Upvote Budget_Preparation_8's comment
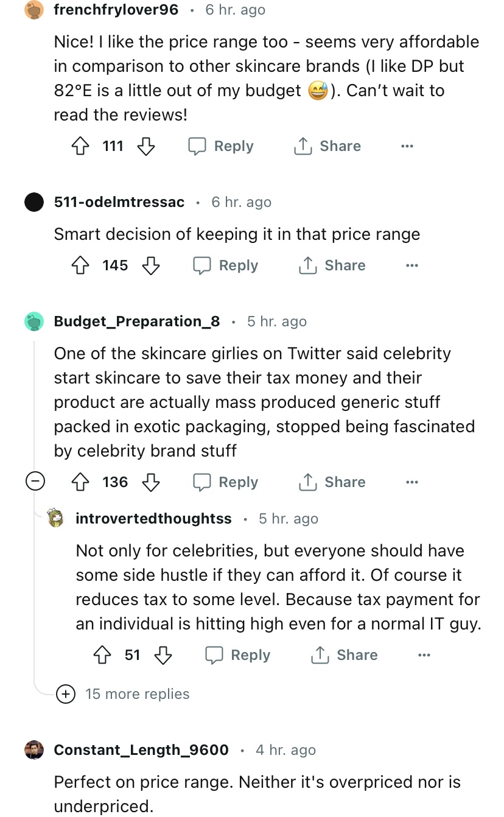 81,482
